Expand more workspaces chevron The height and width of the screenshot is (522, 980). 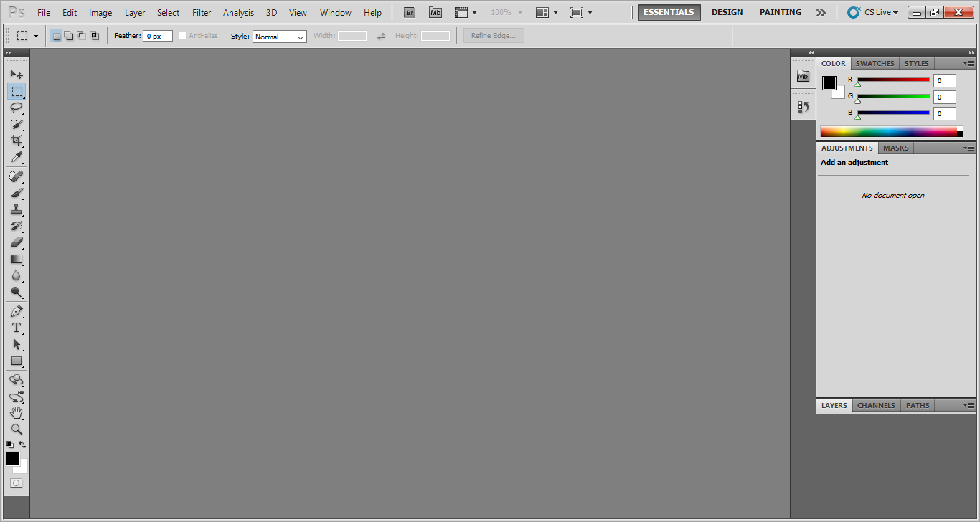(x=821, y=12)
